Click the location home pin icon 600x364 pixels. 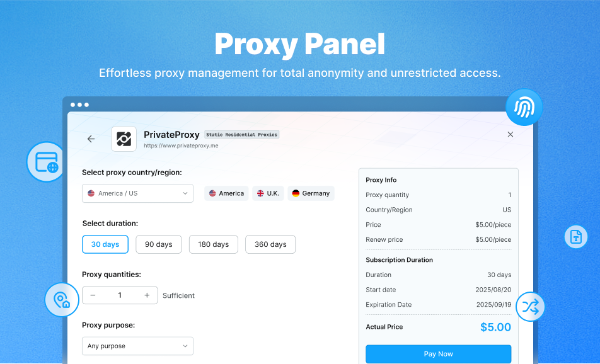(62, 300)
